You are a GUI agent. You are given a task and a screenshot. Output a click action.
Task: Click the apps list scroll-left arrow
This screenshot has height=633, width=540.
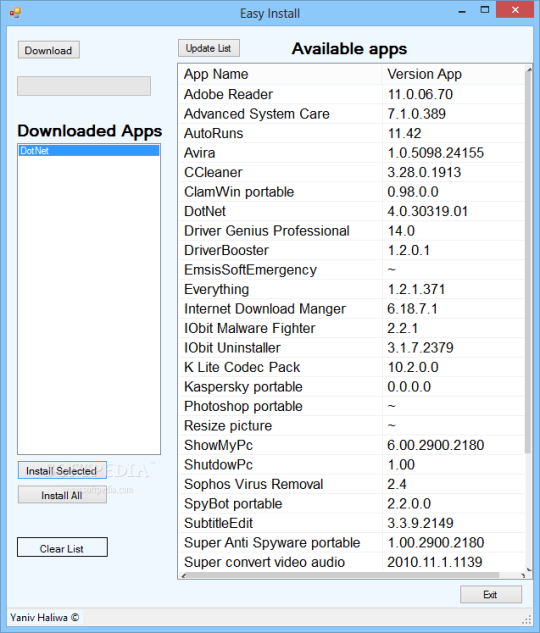pyautogui.click(x=183, y=576)
